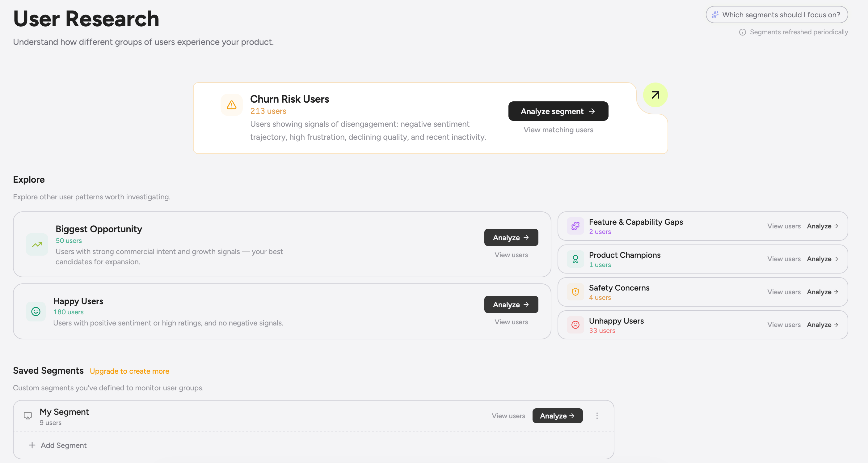Click the My Segment monitor icon
Viewport: 868px width, 463px height.
coord(27,416)
